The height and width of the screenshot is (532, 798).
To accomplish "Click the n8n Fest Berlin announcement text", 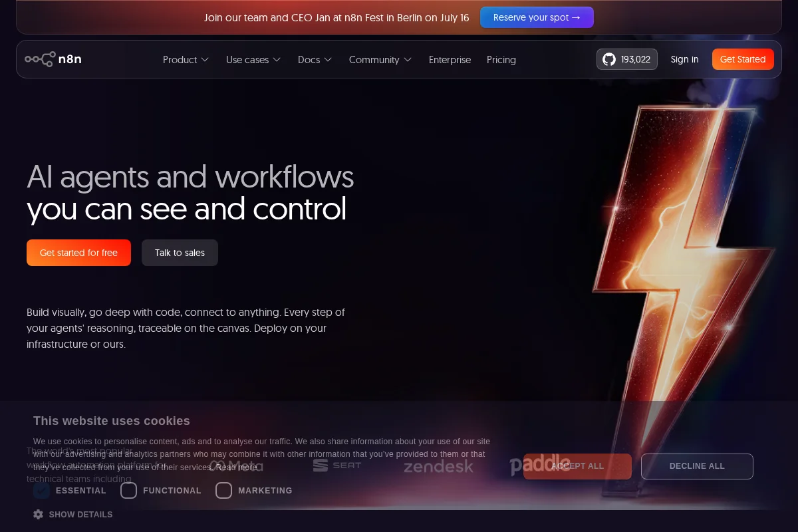I will pyautogui.click(x=336, y=17).
